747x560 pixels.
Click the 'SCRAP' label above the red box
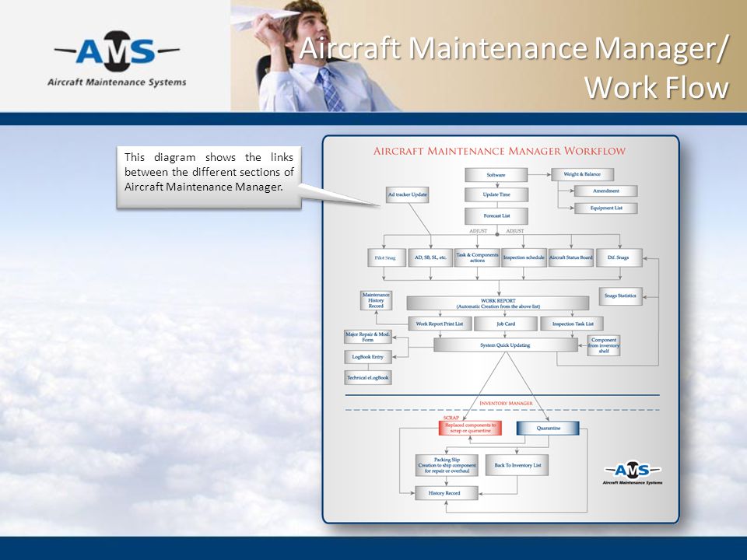click(x=451, y=418)
